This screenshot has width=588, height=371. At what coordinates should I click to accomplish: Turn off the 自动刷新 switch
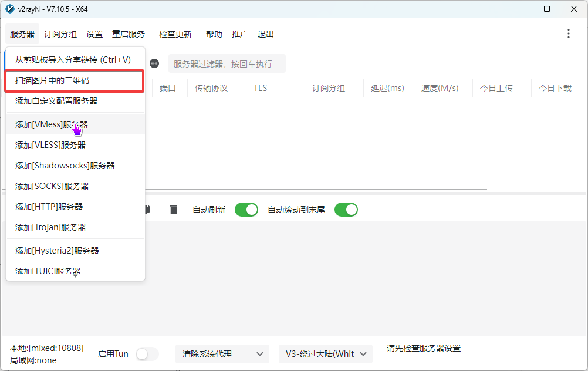click(x=246, y=210)
